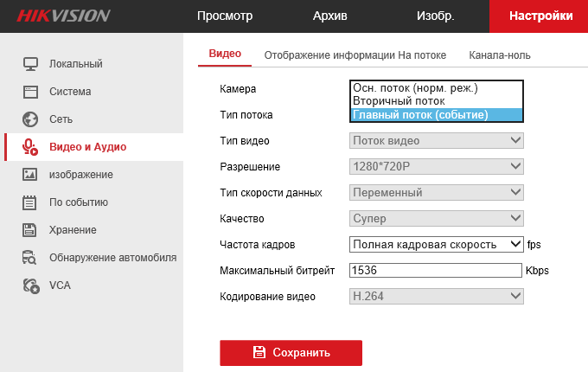Click the Storage floppy disk icon
Viewport: 588px width, 372px height.
pyautogui.click(x=30, y=229)
